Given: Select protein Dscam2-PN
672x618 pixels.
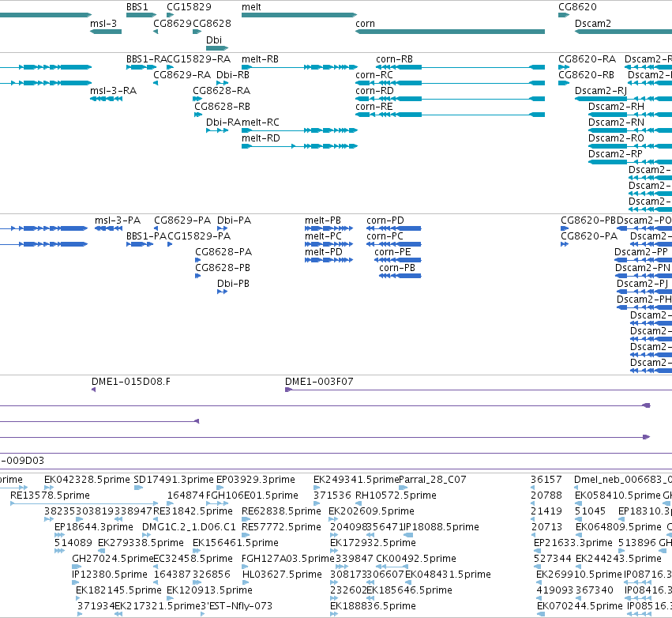Looking at the screenshot, I should (x=644, y=276).
